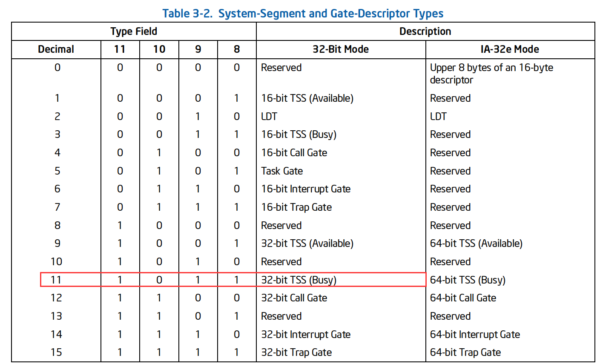Click decimal value '14' row label
Viewport: 600px width, 364px height.
click(x=56, y=335)
